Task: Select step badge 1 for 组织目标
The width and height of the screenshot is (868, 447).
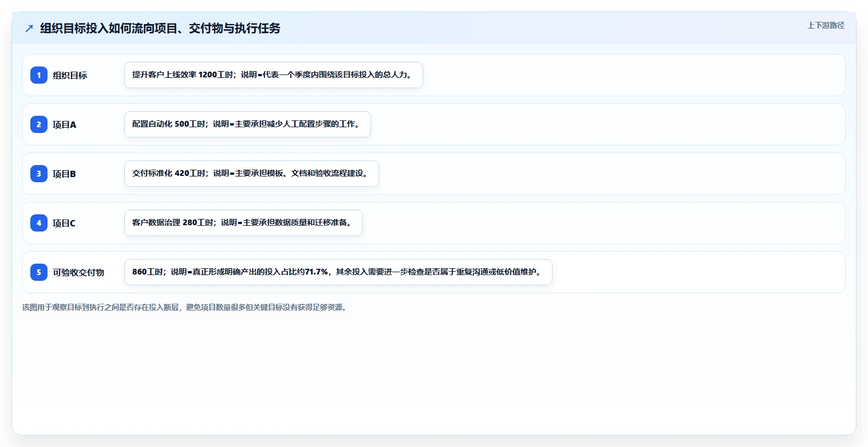Action: [x=39, y=75]
